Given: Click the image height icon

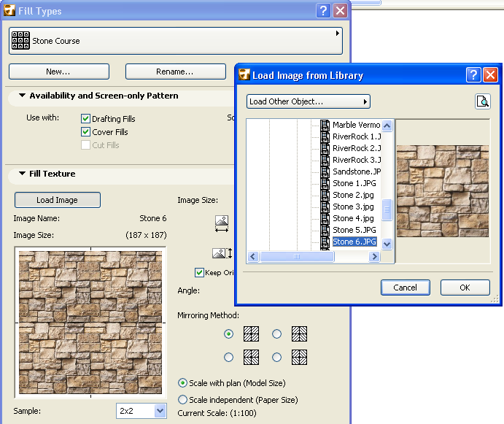Looking at the screenshot, I should (222, 253).
